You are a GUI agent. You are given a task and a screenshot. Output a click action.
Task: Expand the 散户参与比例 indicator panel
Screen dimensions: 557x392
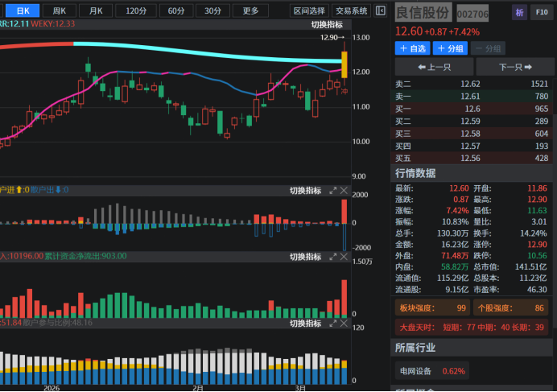(332, 324)
